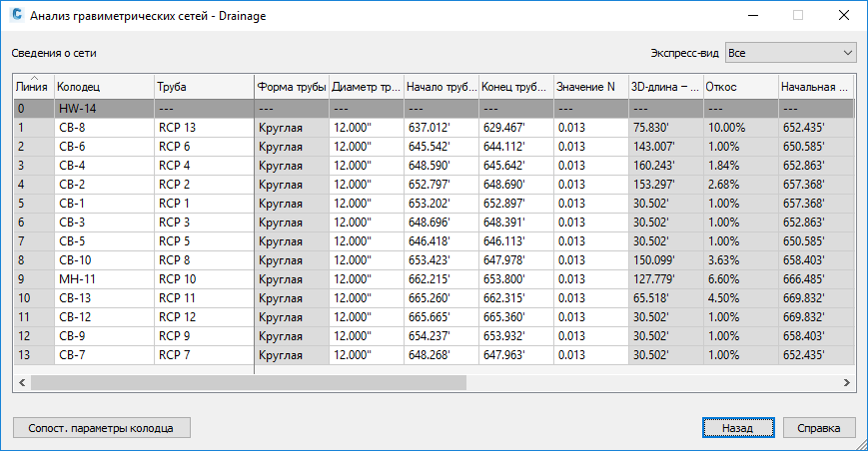Select well cell CB-7
Viewport: 868px width, 451px height.
coord(104,355)
